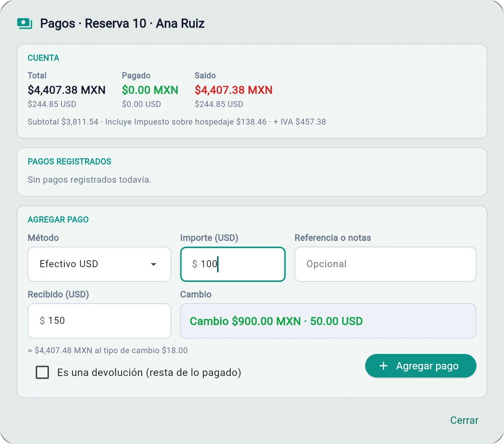
Task: Click the dialog title 'Pagos · Reserva 10 · Ana Ruiz'
Action: [122, 24]
